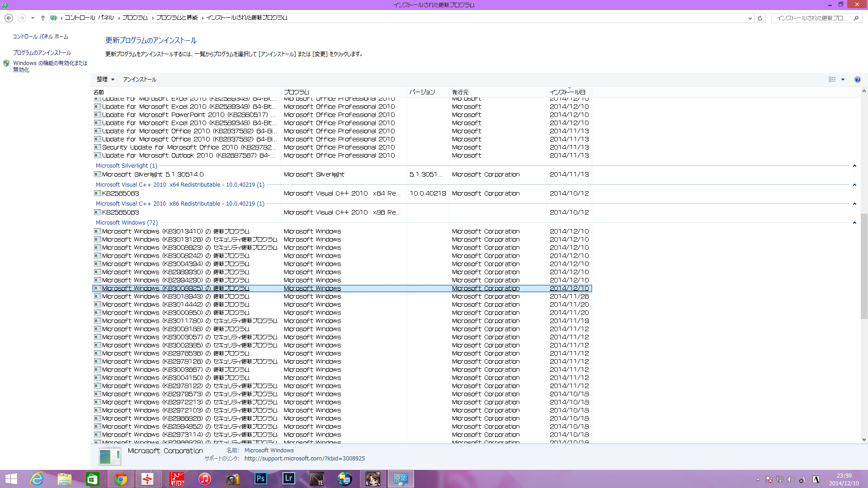Select KB2565063 under the x86 Redistributable group
The height and width of the screenshot is (488, 868).
pyautogui.click(x=342, y=212)
